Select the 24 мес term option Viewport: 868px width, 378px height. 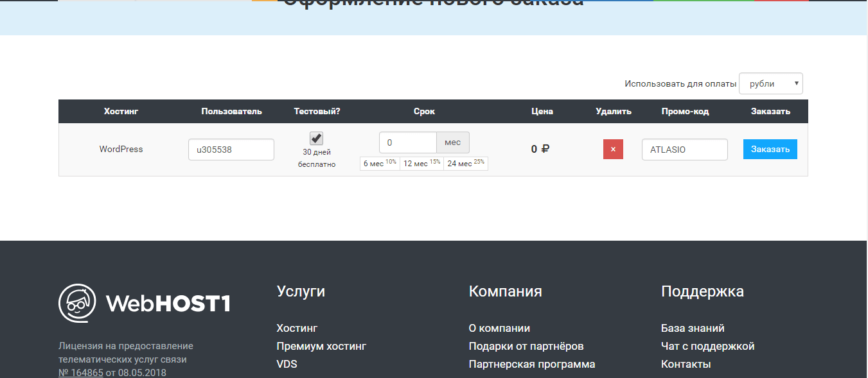click(x=466, y=164)
